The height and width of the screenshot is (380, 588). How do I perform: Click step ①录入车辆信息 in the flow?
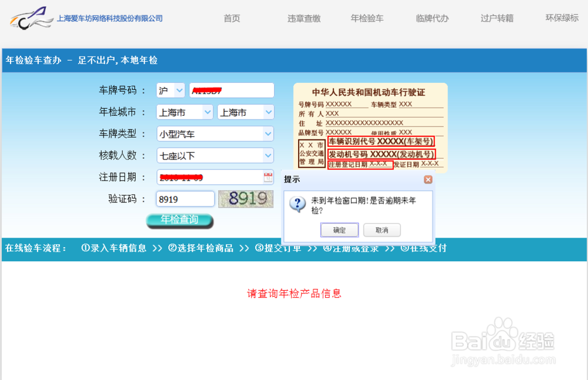[x=113, y=248]
